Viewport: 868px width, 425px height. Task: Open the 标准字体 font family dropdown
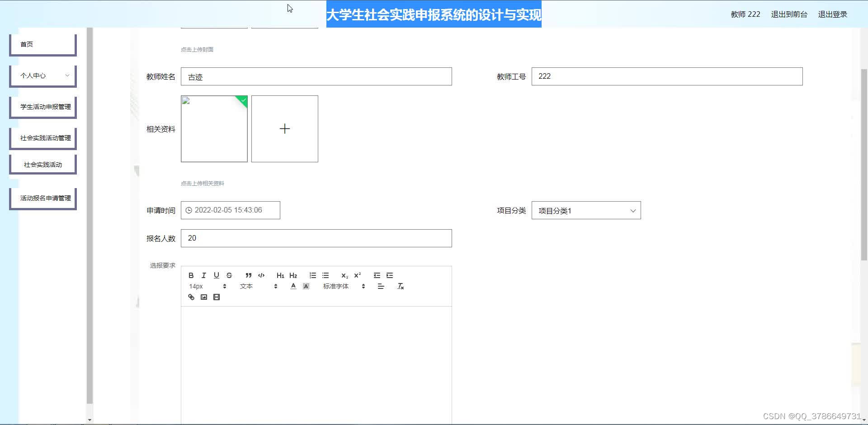[344, 286]
